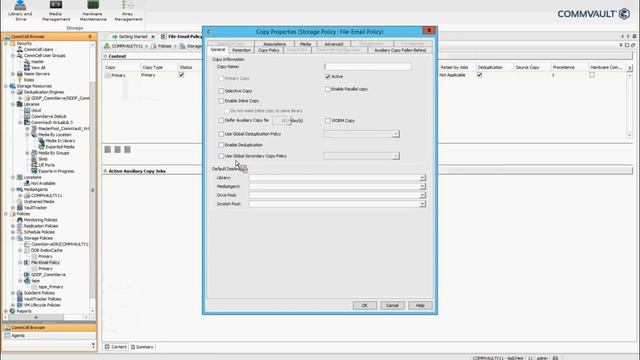Select Monitoring Policies icon
640x360 pixels.
[x=20, y=220]
